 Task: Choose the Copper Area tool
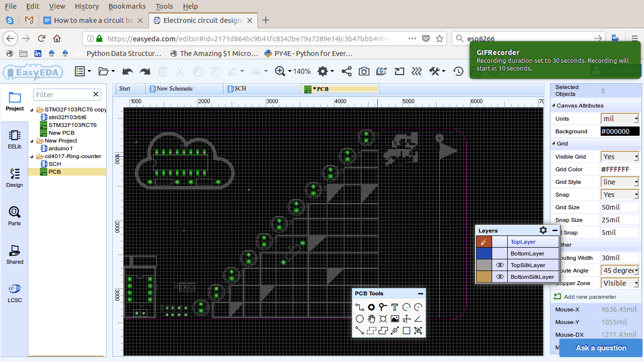(x=383, y=330)
